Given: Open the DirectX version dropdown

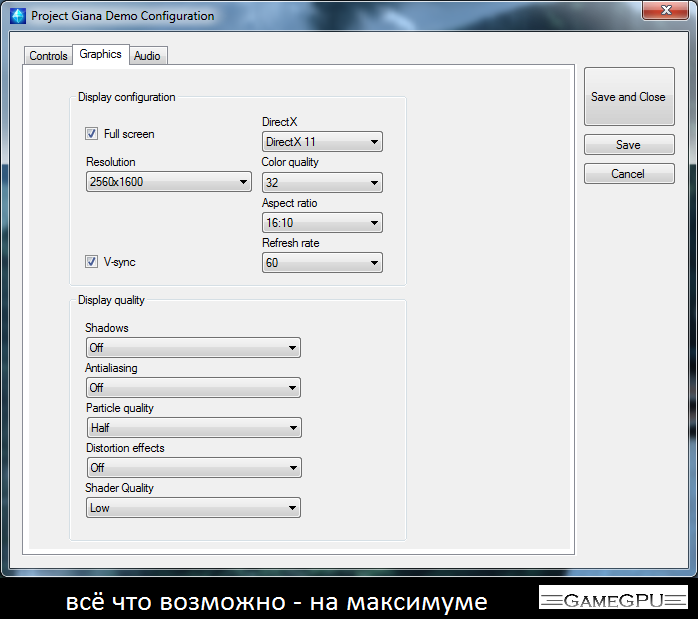Looking at the screenshot, I should tap(322, 142).
